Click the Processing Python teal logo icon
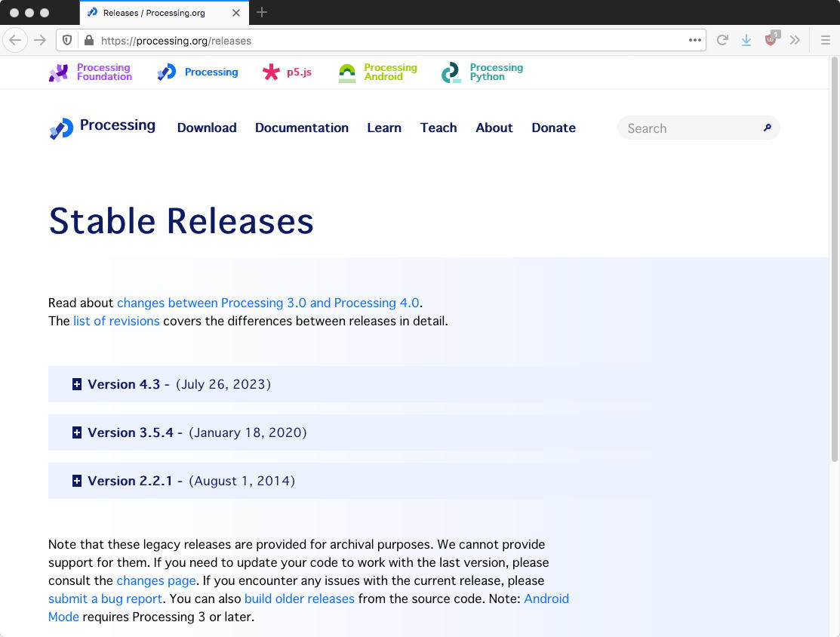 tap(451, 72)
